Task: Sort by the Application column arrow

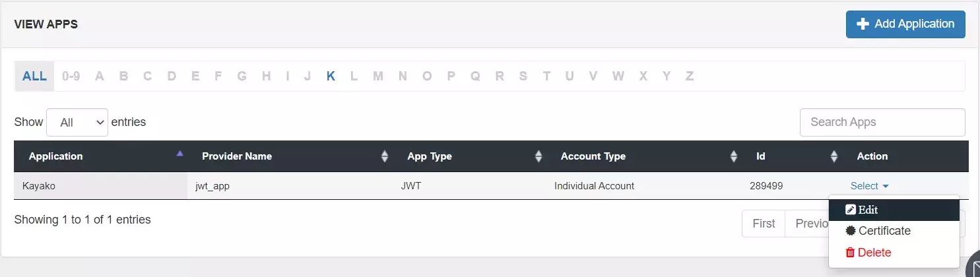Action: pos(180,154)
